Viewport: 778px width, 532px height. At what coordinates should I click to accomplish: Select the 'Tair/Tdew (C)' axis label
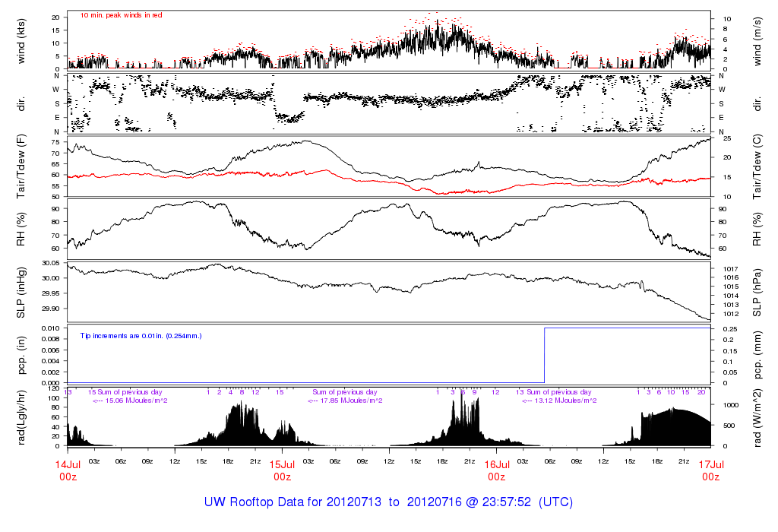pos(757,166)
